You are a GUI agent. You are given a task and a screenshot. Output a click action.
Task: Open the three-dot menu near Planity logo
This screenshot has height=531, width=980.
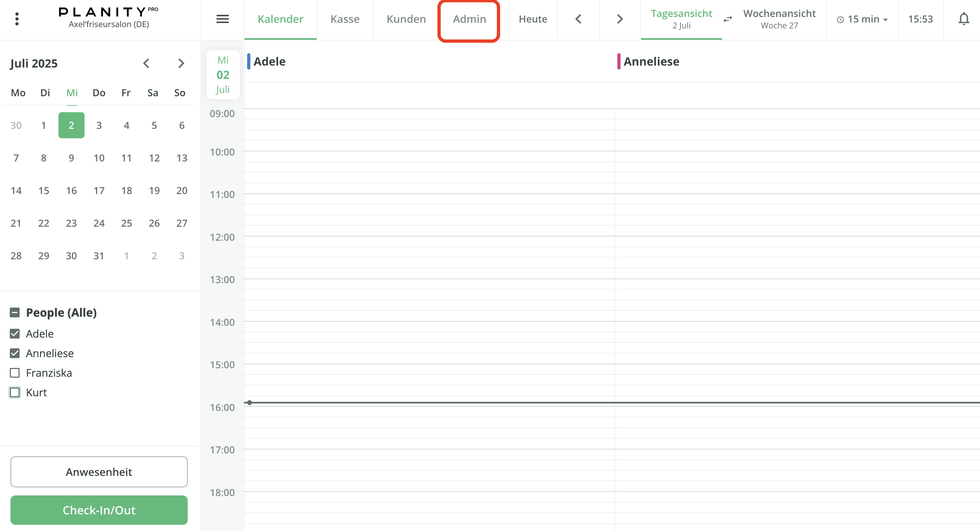pyautogui.click(x=17, y=19)
